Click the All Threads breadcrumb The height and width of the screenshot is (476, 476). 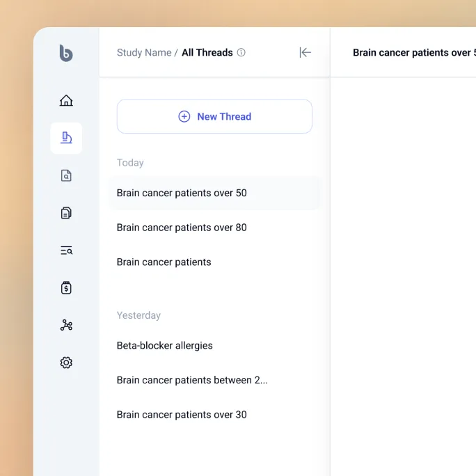pos(207,52)
